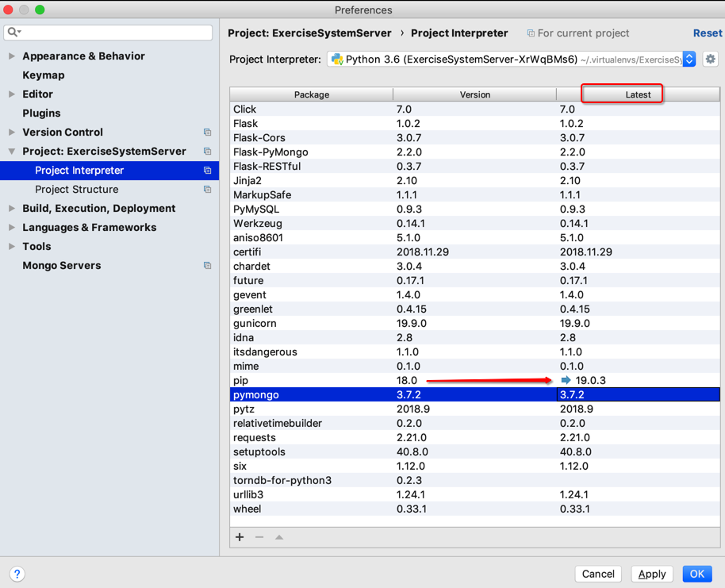Select the gunicorn package row
The height and width of the screenshot is (588, 725).
475,324
